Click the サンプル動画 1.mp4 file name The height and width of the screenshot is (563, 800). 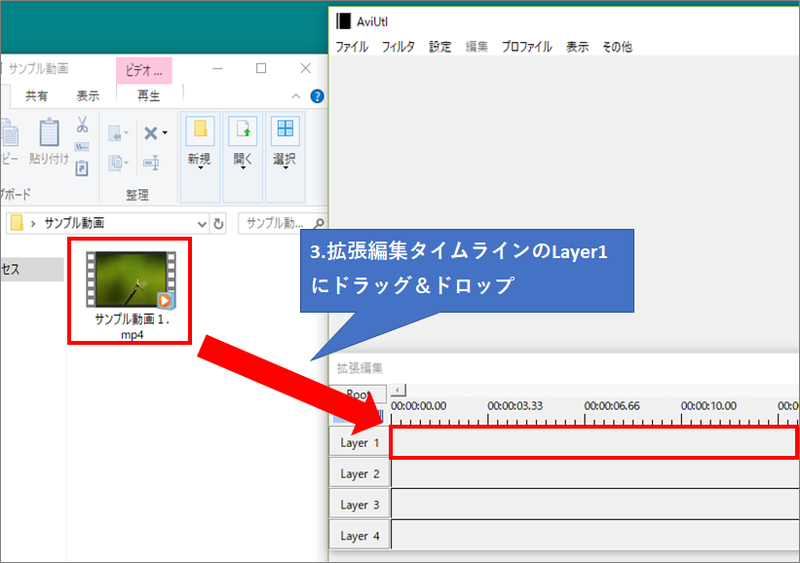(132, 327)
